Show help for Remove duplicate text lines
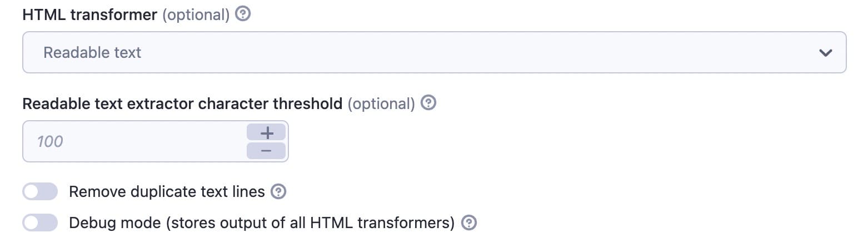This screenshot has width=868, height=247. pos(278,191)
